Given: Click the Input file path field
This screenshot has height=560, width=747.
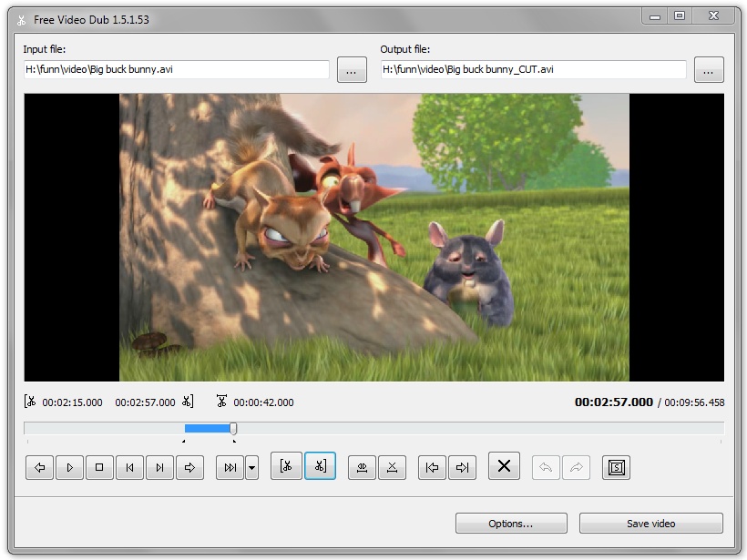Looking at the screenshot, I should pos(176,69).
